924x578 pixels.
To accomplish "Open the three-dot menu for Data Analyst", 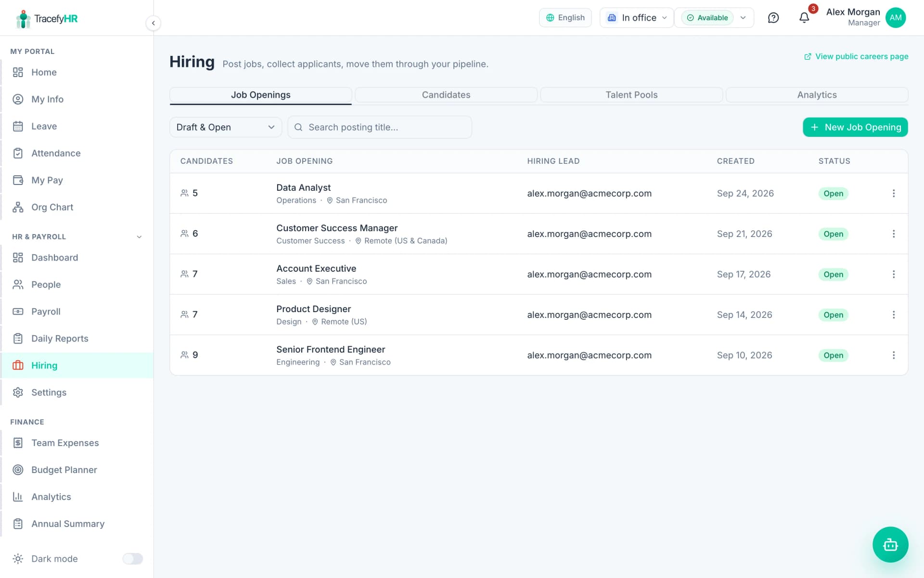I will click(x=894, y=193).
